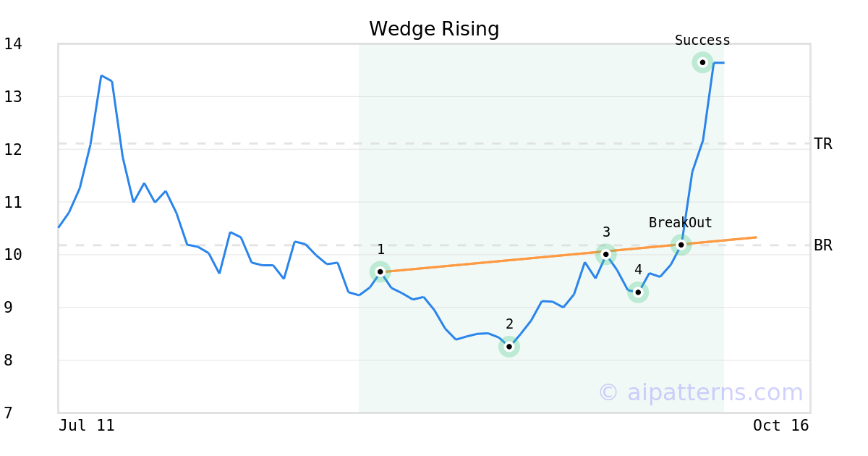
Task: Click the point 2 marker circle
Action: tap(509, 347)
